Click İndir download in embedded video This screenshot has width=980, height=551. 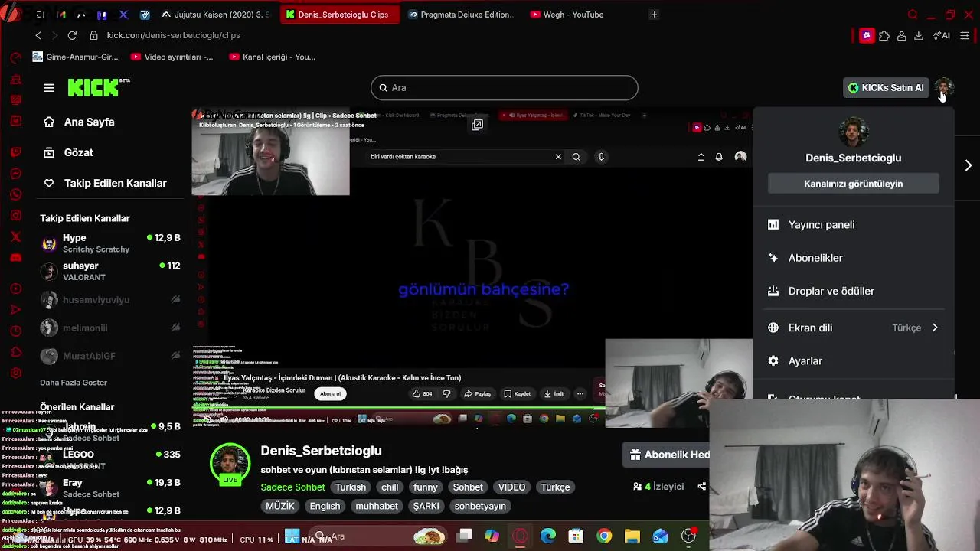554,394
